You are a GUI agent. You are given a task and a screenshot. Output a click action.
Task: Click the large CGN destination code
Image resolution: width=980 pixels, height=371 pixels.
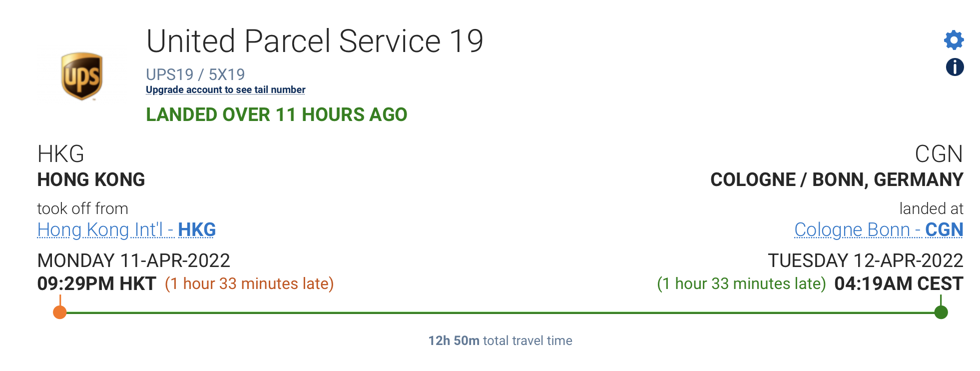click(939, 154)
